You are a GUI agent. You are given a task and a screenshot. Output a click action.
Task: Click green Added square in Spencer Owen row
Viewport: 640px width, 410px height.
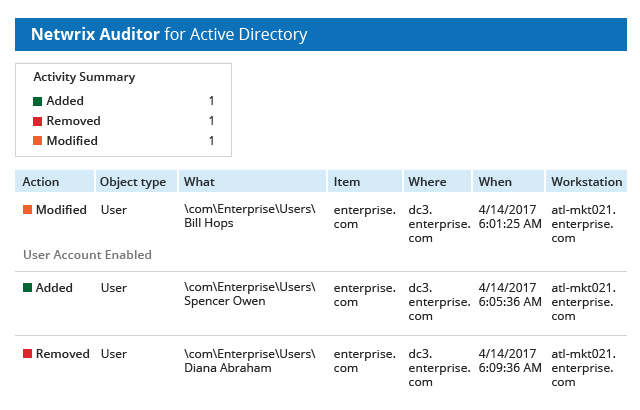[28, 288]
